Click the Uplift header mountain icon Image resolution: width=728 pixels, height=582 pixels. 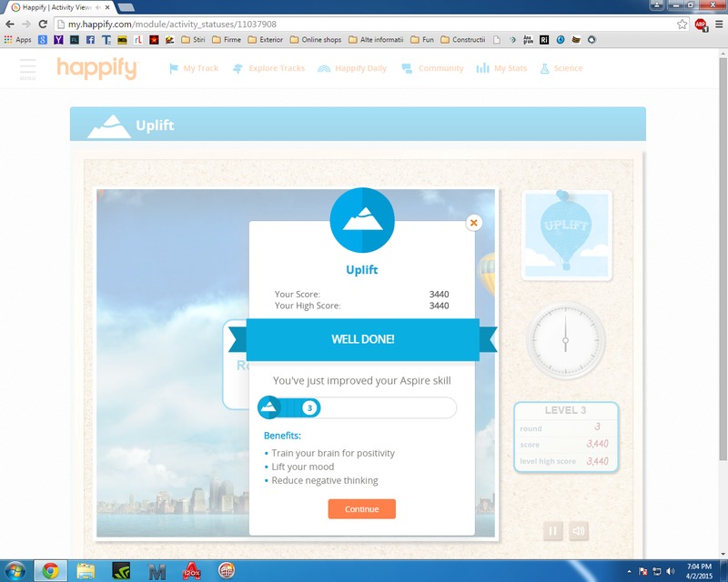(109, 126)
